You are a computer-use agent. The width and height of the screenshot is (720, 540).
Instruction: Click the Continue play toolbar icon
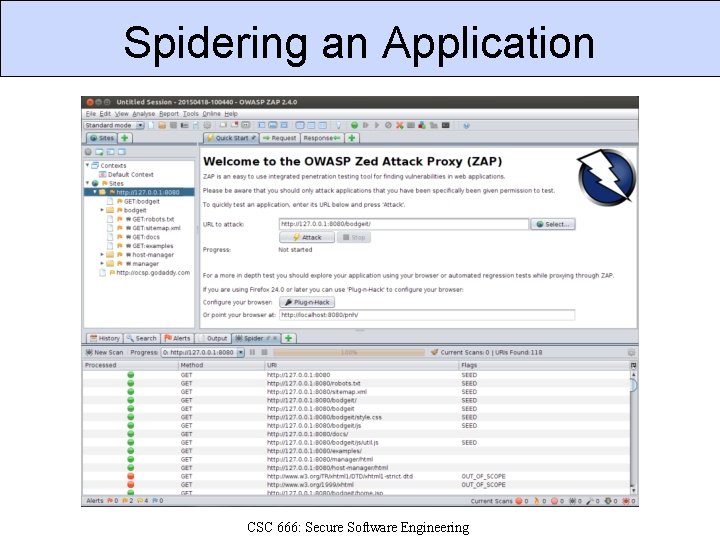[x=377, y=125]
